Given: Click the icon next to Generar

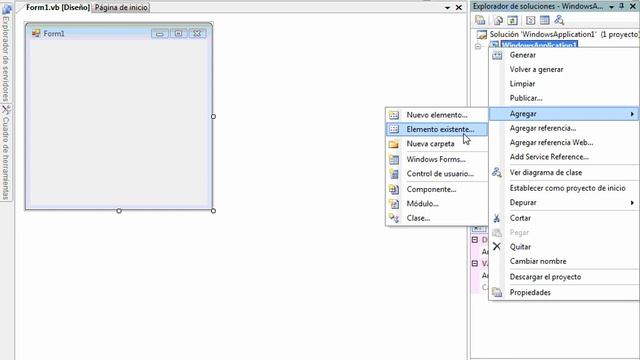Looking at the screenshot, I should [497, 55].
